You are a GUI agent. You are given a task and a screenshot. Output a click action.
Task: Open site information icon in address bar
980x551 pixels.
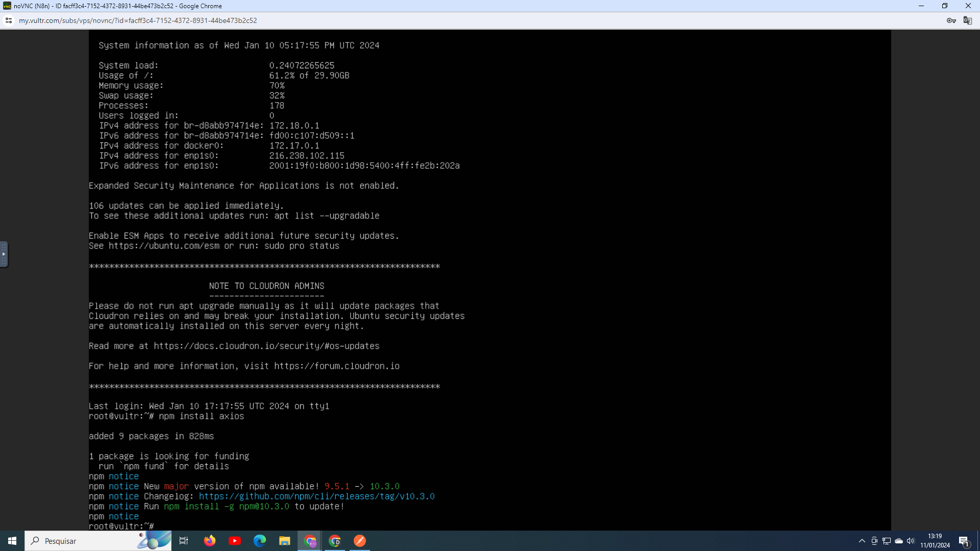point(9,20)
